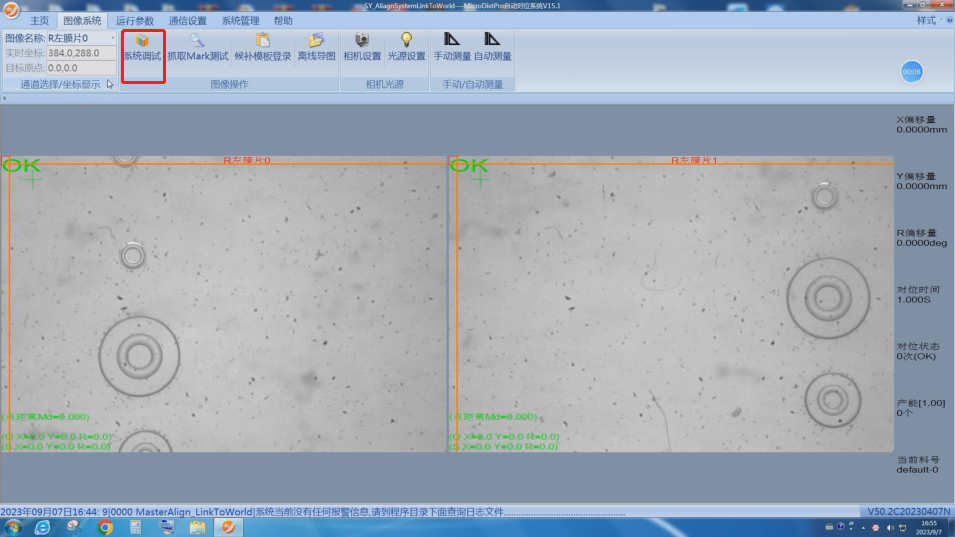
Task: Open 光源设置 light source settings
Action: [x=406, y=41]
